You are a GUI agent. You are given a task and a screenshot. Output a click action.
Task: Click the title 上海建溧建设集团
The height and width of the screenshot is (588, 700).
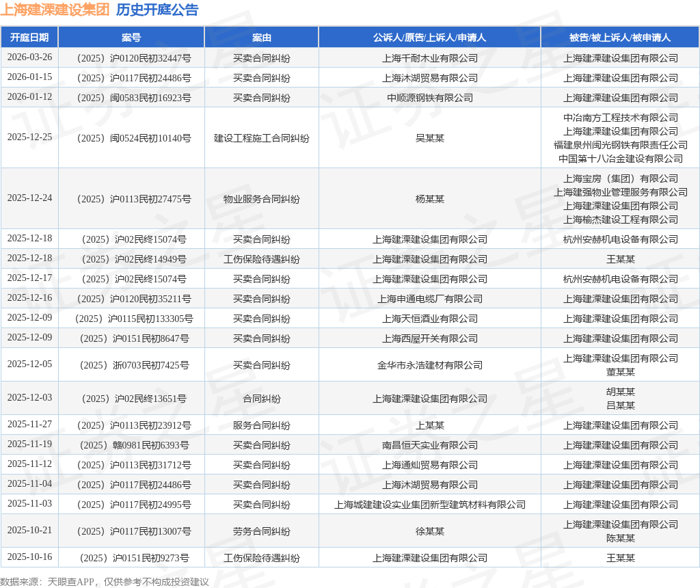[x=55, y=10]
